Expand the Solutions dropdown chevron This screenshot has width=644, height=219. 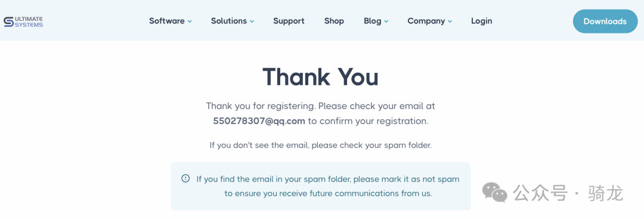coord(252,21)
